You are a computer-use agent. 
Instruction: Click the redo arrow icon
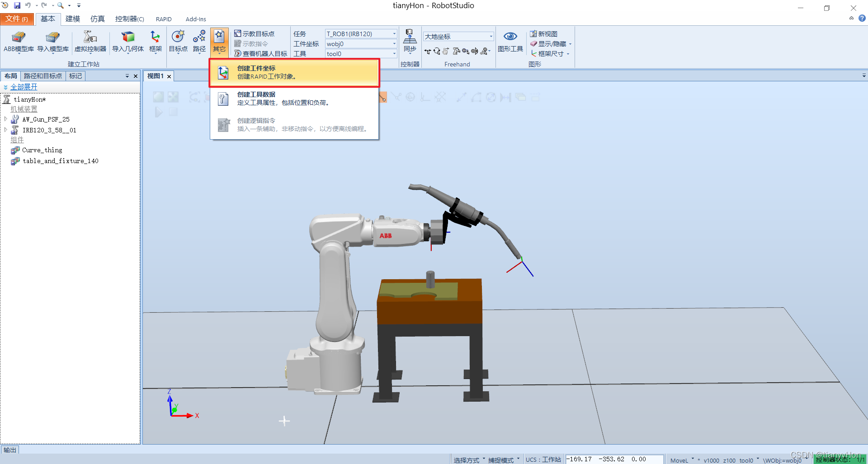click(44, 5)
